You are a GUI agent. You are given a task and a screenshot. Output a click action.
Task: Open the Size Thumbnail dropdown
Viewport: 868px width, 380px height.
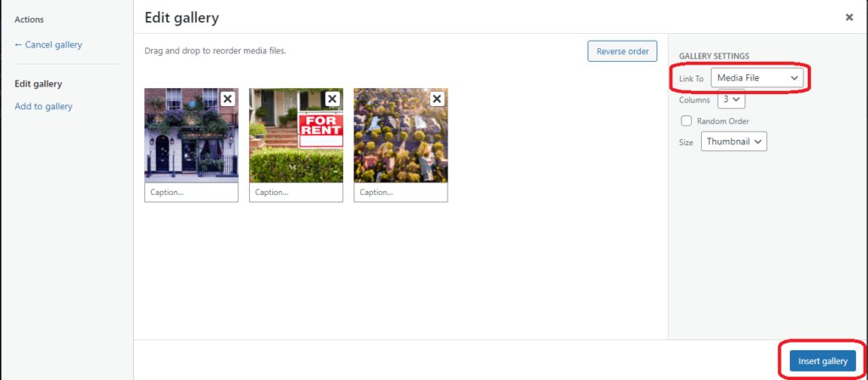734,142
